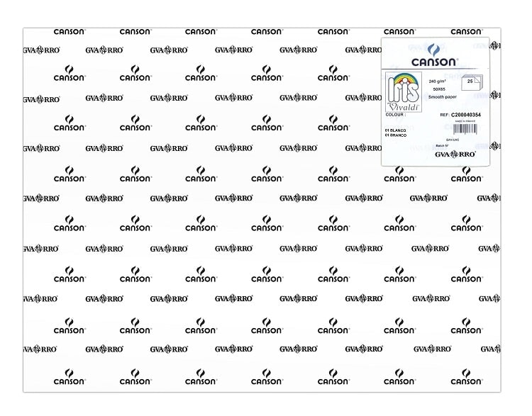Click the 'Batch N°' text on the label
Viewport: 532px width, 416px height.
[442, 146]
